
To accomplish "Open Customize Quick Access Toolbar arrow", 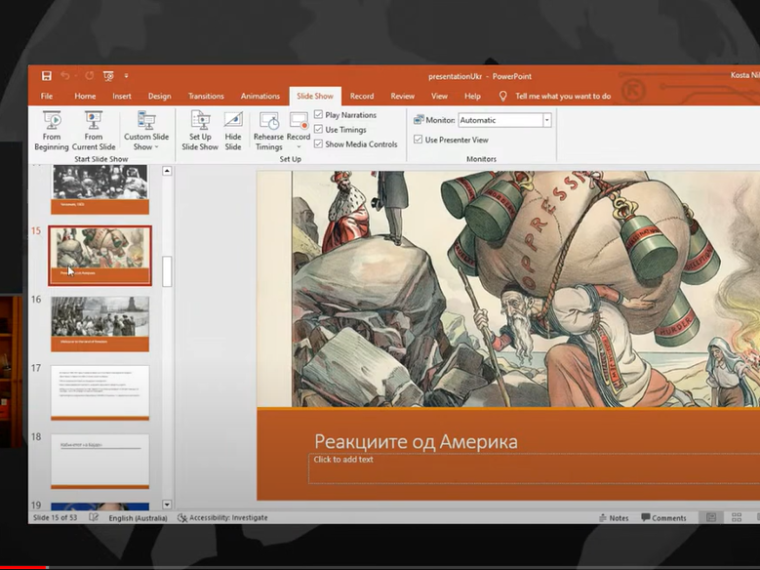I will [x=126, y=76].
